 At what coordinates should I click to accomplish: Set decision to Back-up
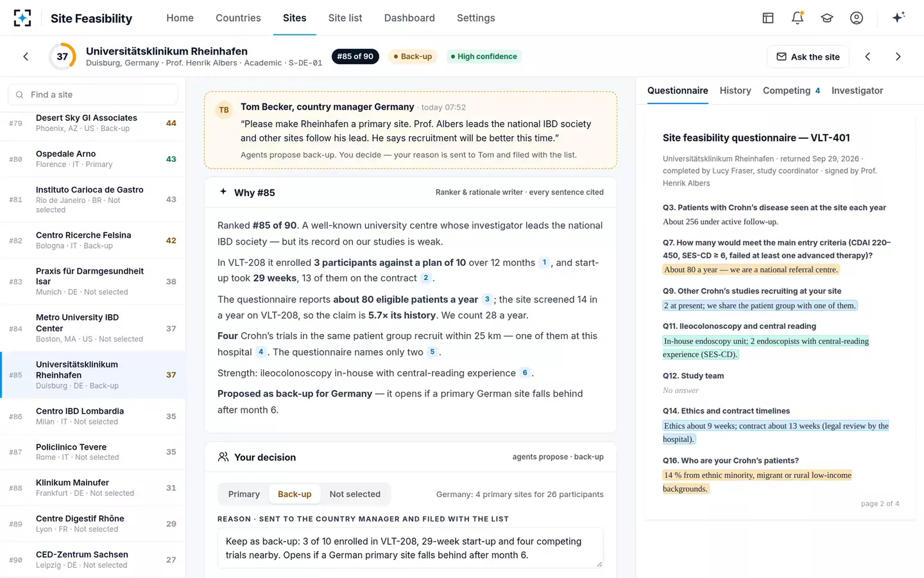295,494
